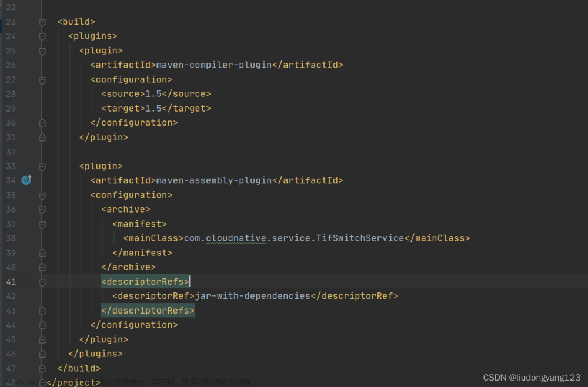The height and width of the screenshot is (387, 588).
Task: Click line number 38 in gutter
Action: click(x=11, y=238)
